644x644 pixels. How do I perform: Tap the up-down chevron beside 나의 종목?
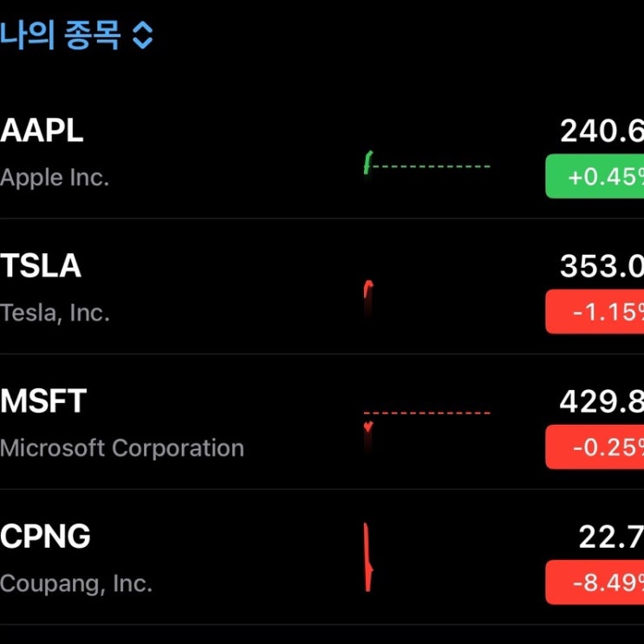pyautogui.click(x=142, y=36)
